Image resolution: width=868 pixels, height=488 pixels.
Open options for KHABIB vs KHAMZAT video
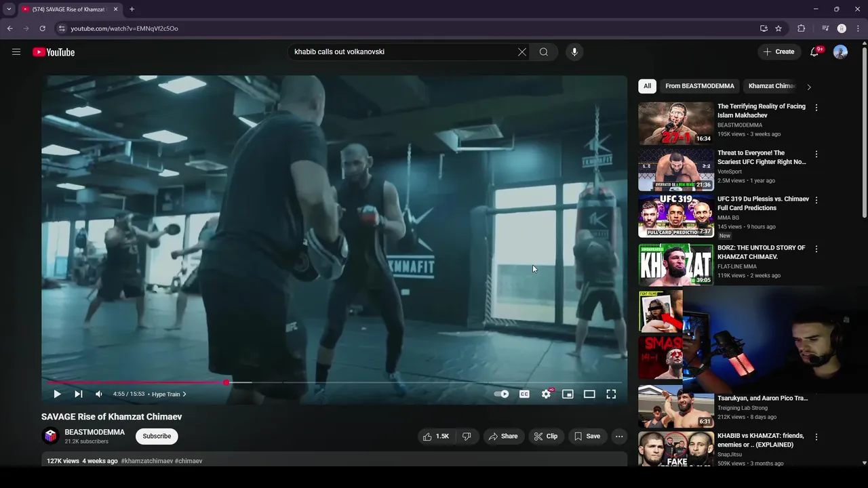(816, 437)
